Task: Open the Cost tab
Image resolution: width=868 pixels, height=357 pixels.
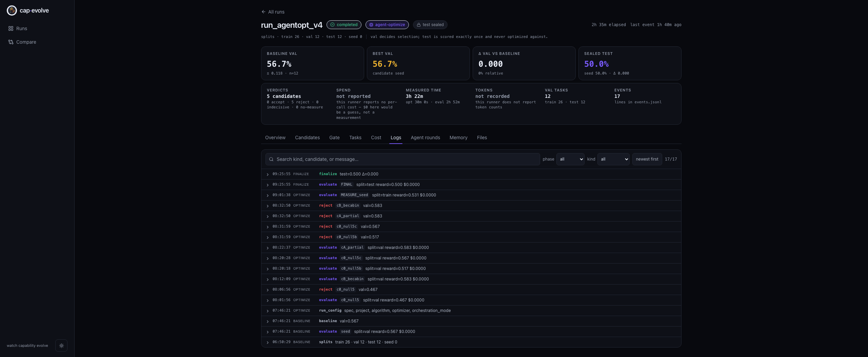Action: coord(376,138)
